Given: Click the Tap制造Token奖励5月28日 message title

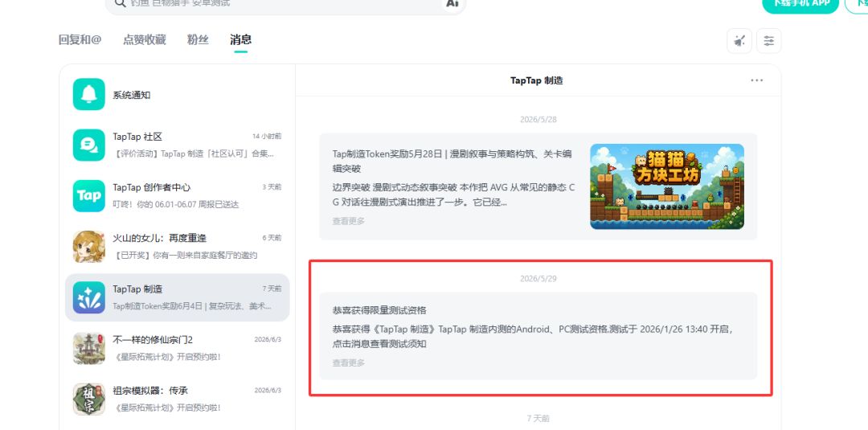Looking at the screenshot, I should tap(452, 161).
